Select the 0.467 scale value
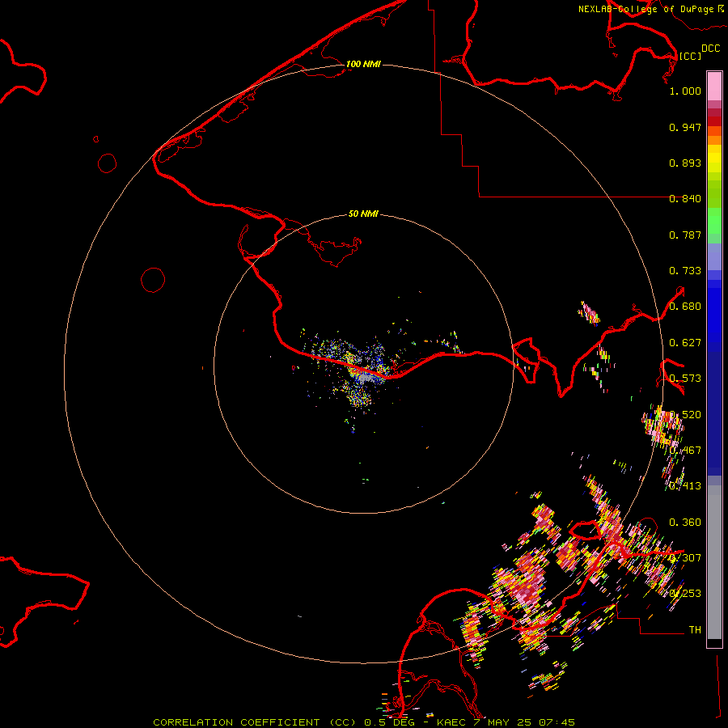Image resolution: width=728 pixels, height=728 pixels. tap(685, 451)
